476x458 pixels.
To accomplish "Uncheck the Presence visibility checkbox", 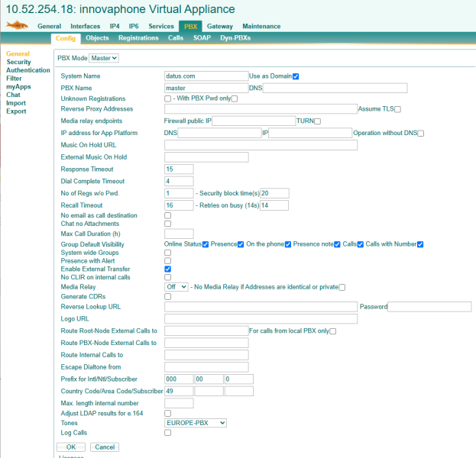I will coord(241,244).
